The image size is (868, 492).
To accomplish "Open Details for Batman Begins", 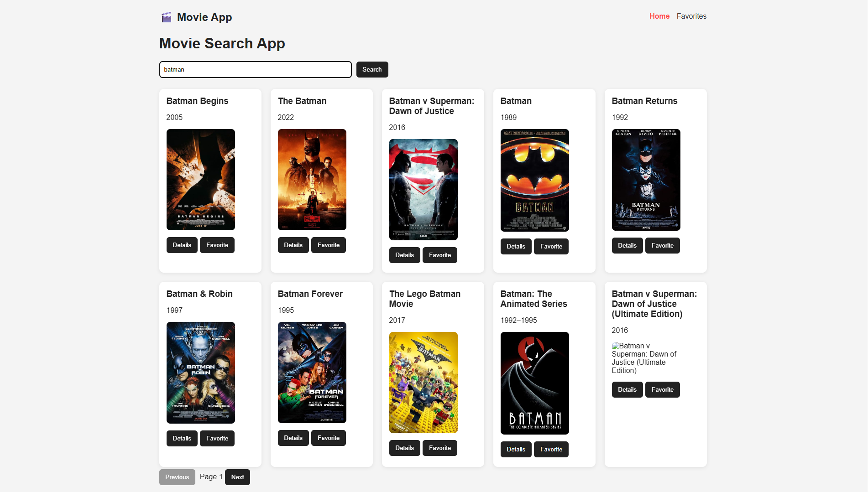I will (x=182, y=245).
